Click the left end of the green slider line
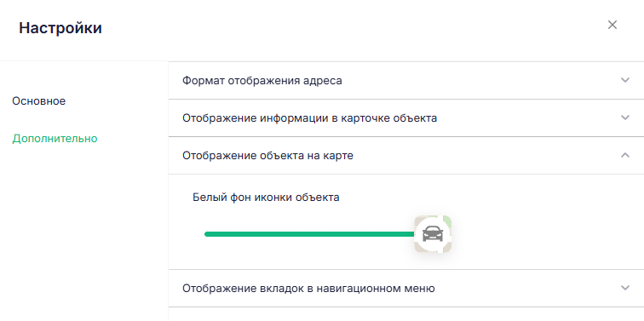644x321 pixels. (x=207, y=234)
